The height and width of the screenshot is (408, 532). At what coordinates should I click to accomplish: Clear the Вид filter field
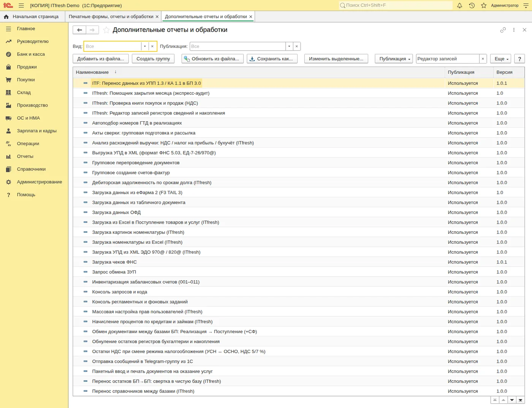[x=152, y=46]
